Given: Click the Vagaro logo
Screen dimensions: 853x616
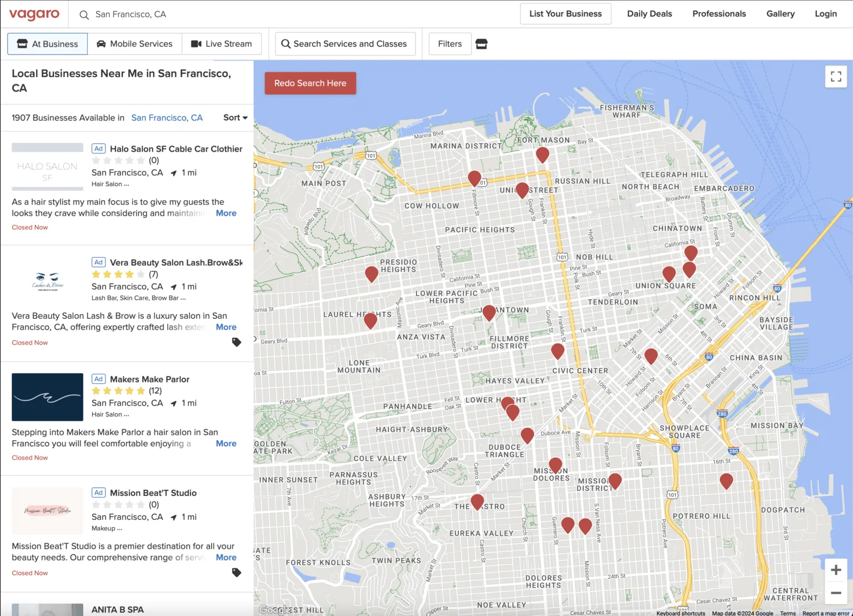Looking at the screenshot, I should (34, 14).
